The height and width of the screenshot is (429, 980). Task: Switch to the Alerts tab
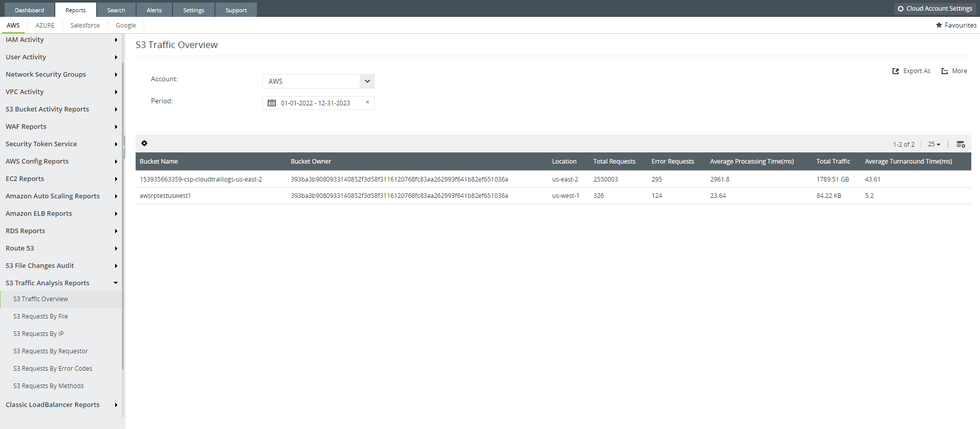pos(154,10)
